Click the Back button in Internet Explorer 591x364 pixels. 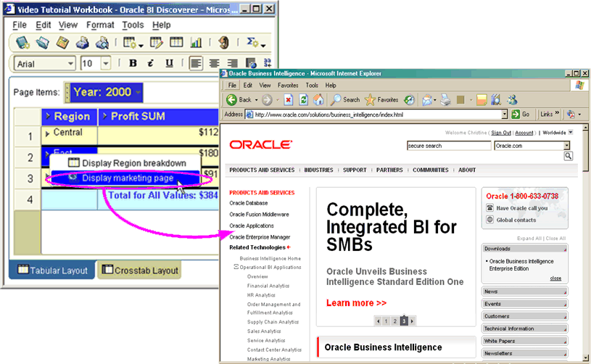pos(239,100)
